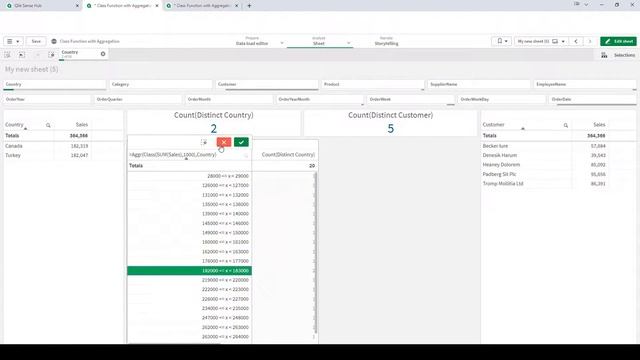
Task: Search in the Country table column
Action: [48, 125]
